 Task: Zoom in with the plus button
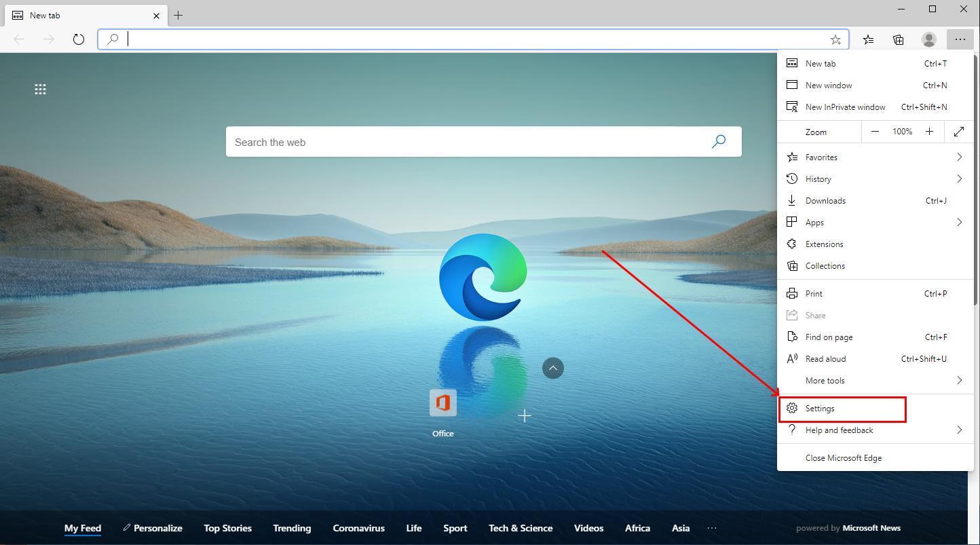click(929, 132)
